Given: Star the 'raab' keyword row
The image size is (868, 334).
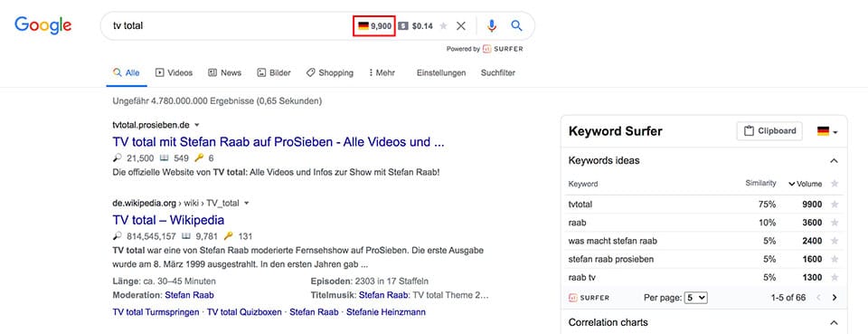Looking at the screenshot, I should [835, 223].
